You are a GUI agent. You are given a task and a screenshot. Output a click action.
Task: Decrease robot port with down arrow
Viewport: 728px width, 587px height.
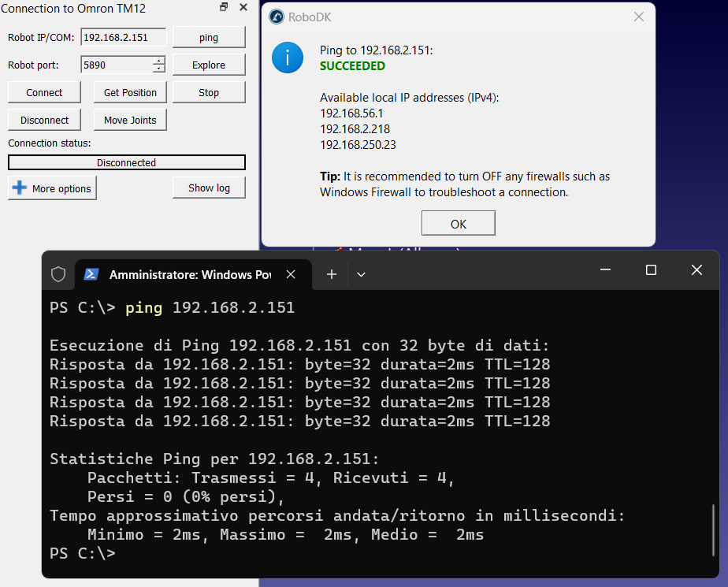[x=159, y=69]
